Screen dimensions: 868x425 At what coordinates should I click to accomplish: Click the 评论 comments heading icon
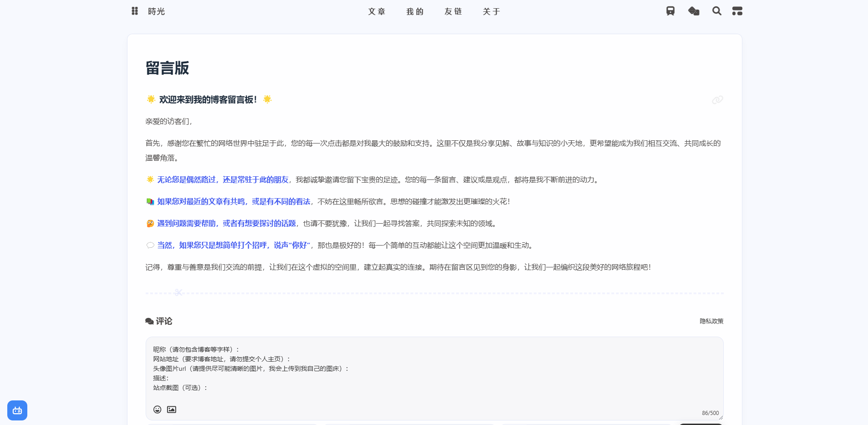149,321
